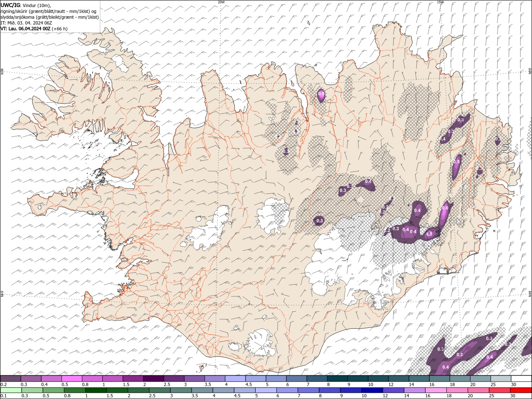Click the light periwinkle 4 swatch in upper legend
This screenshot has width=532, height=399.
point(235,379)
